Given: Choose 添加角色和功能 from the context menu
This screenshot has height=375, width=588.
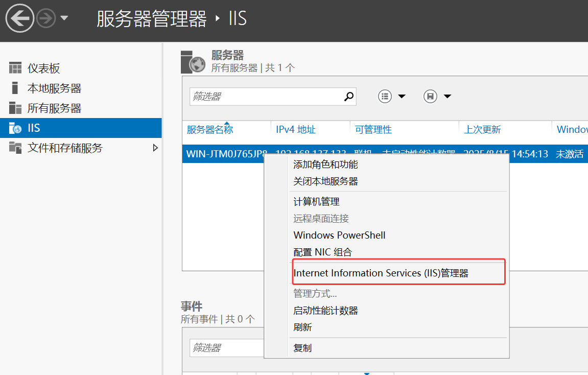Looking at the screenshot, I should coord(325,165).
